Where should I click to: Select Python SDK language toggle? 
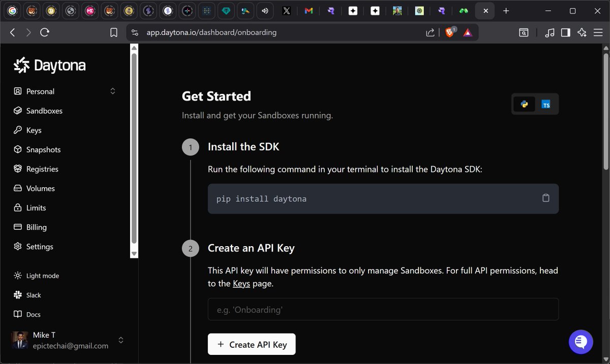coord(524,104)
